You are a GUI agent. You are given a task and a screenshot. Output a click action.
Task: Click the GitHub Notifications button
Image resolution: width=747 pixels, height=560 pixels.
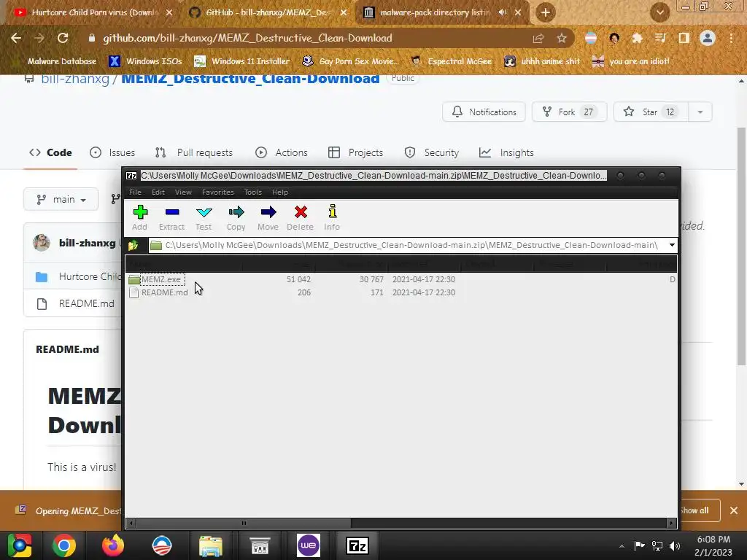coord(484,112)
